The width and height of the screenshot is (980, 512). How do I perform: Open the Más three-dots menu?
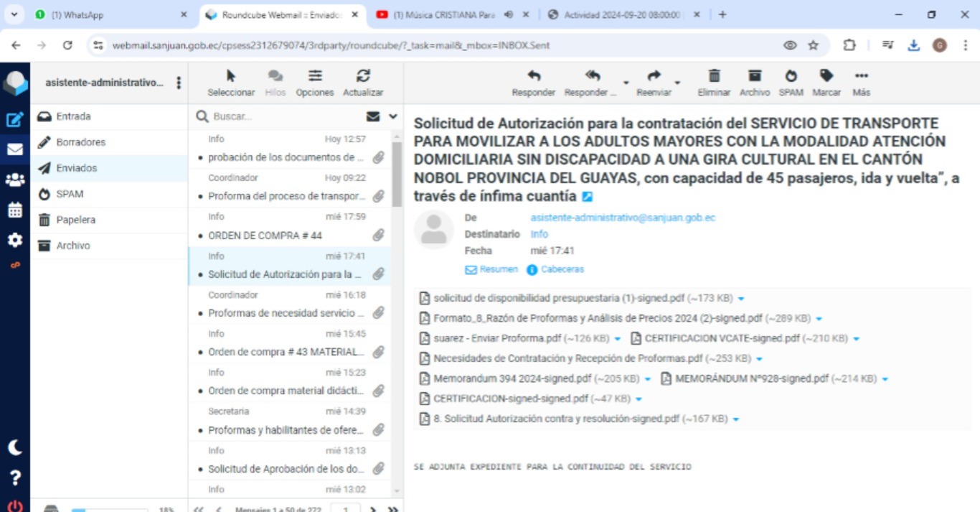click(x=861, y=76)
